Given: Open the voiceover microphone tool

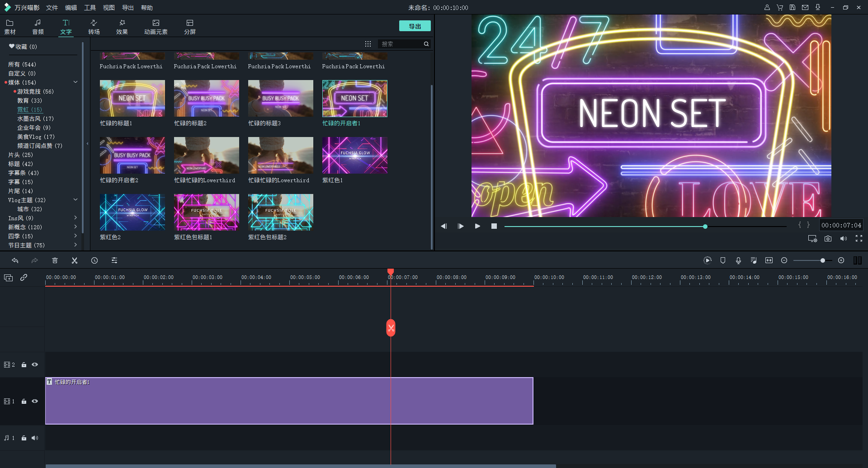Looking at the screenshot, I should [738, 260].
